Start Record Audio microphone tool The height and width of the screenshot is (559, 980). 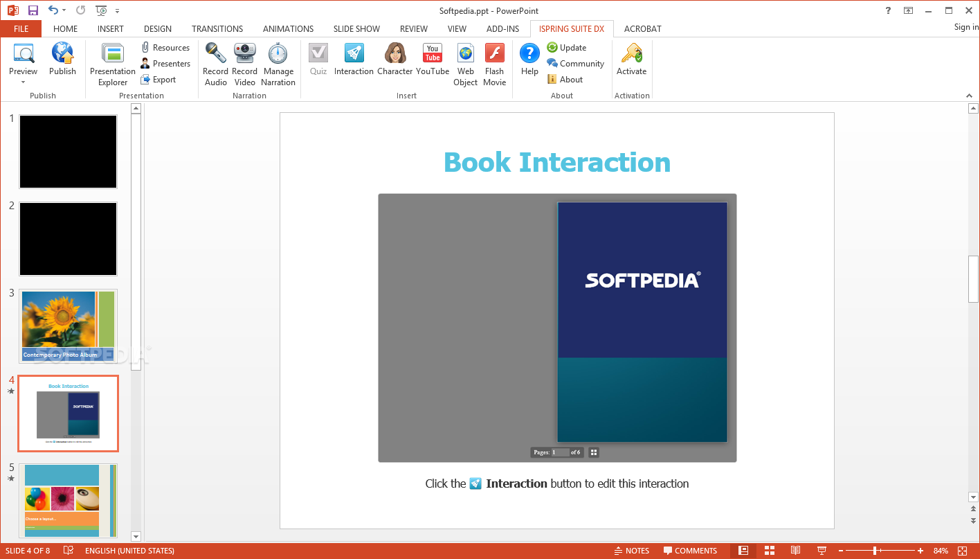tap(215, 64)
